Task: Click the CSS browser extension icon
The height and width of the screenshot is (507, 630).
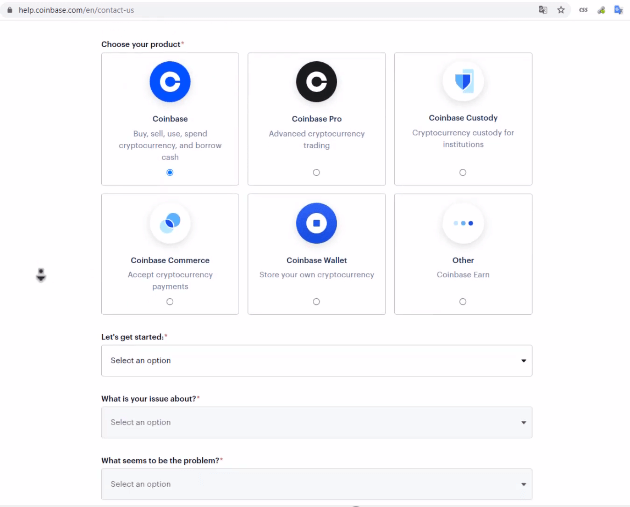Action: pyautogui.click(x=583, y=10)
